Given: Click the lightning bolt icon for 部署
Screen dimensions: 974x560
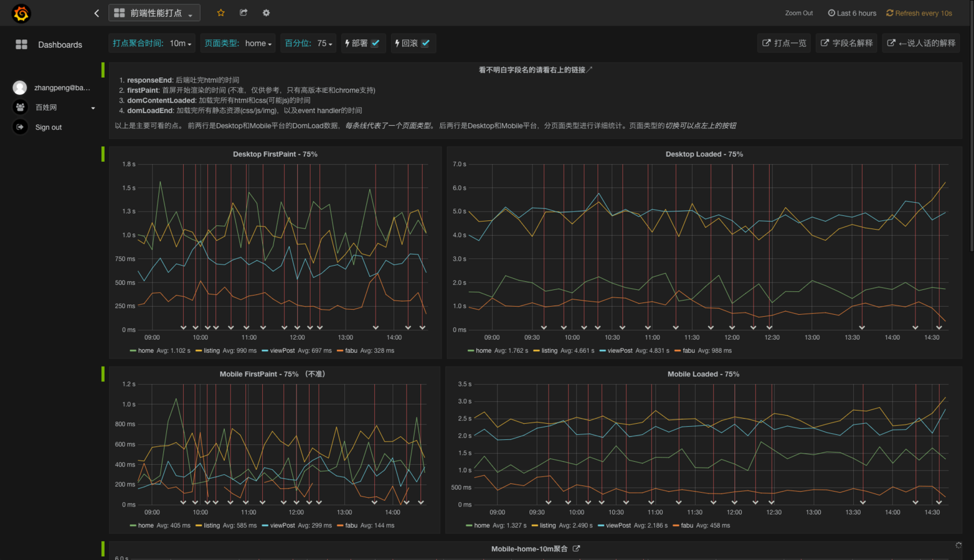Looking at the screenshot, I should pos(347,43).
